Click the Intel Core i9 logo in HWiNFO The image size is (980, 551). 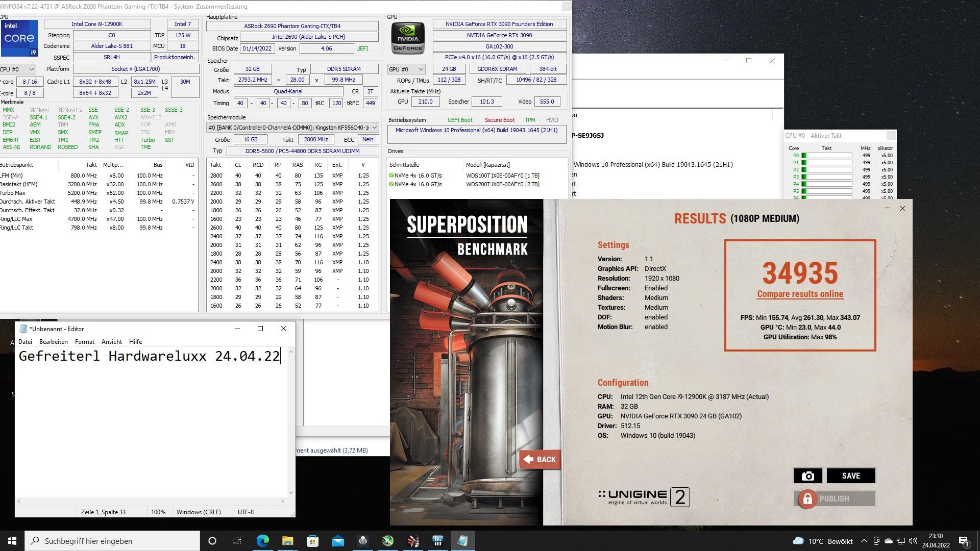[x=19, y=38]
